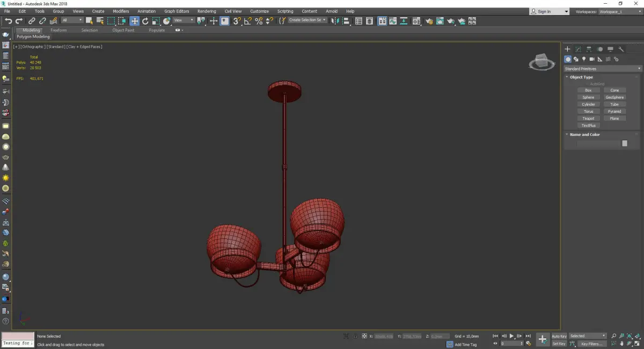Collapse the Name and Color rollout
Viewport: 644px width, 349px height.
pos(584,135)
